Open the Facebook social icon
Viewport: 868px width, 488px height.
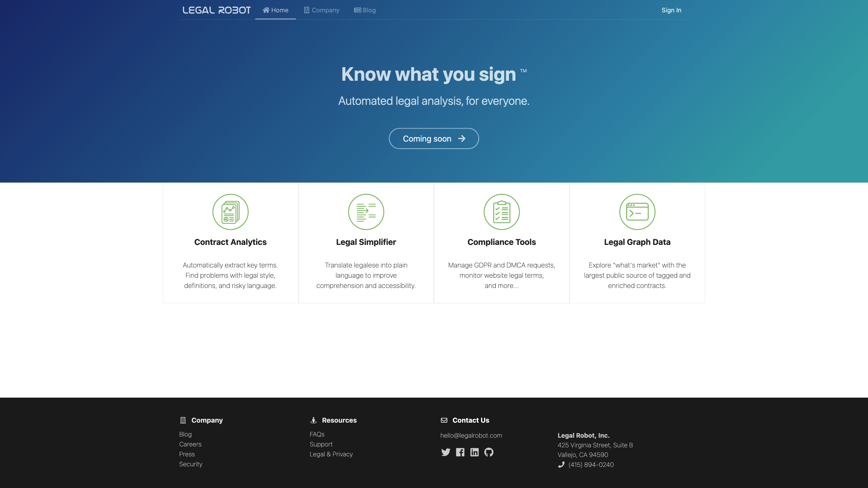[x=460, y=452]
